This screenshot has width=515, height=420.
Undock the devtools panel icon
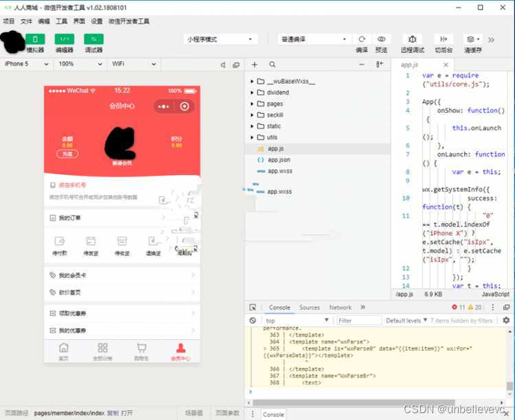[x=506, y=307]
